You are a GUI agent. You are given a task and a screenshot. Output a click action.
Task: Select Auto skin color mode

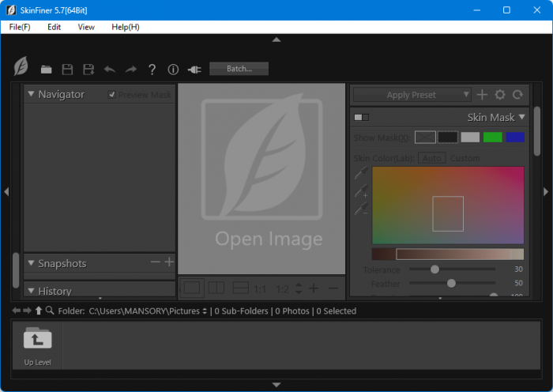[431, 158]
